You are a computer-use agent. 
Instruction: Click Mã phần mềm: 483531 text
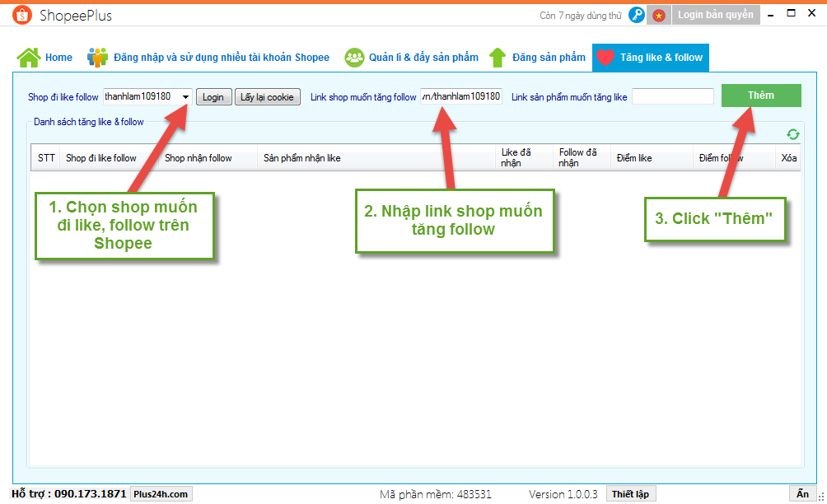[x=436, y=494]
